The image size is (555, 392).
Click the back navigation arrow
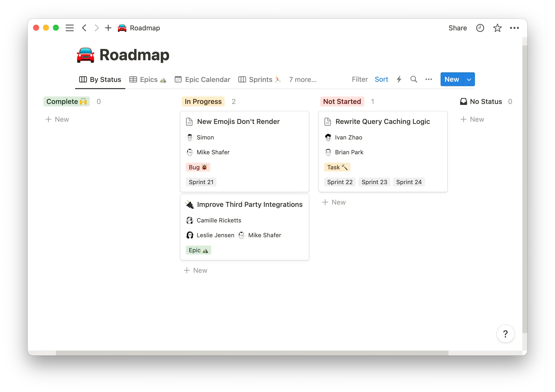(84, 28)
